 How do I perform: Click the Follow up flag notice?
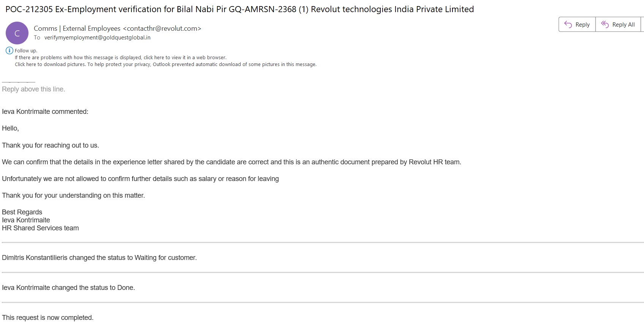(26, 51)
